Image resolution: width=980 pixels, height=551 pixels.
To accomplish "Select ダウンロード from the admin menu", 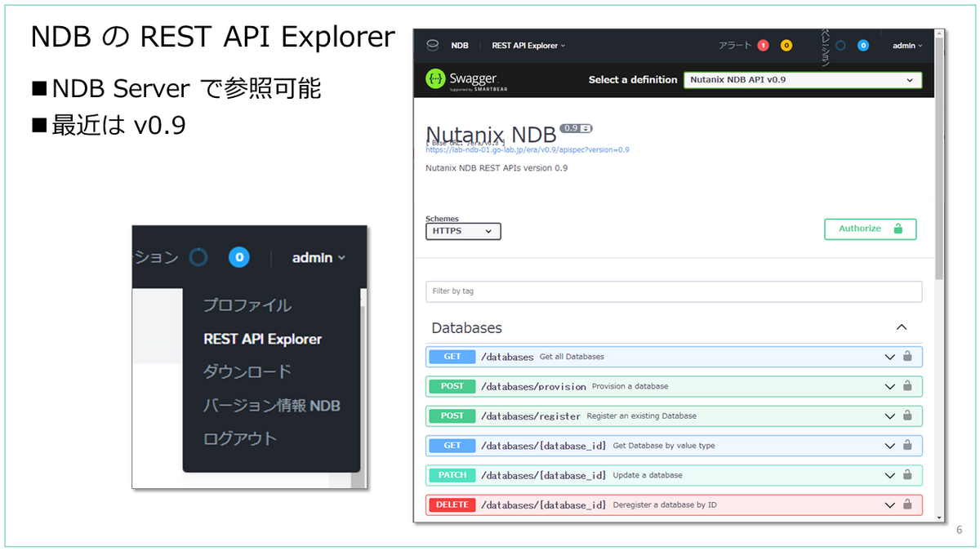I will pos(247,371).
